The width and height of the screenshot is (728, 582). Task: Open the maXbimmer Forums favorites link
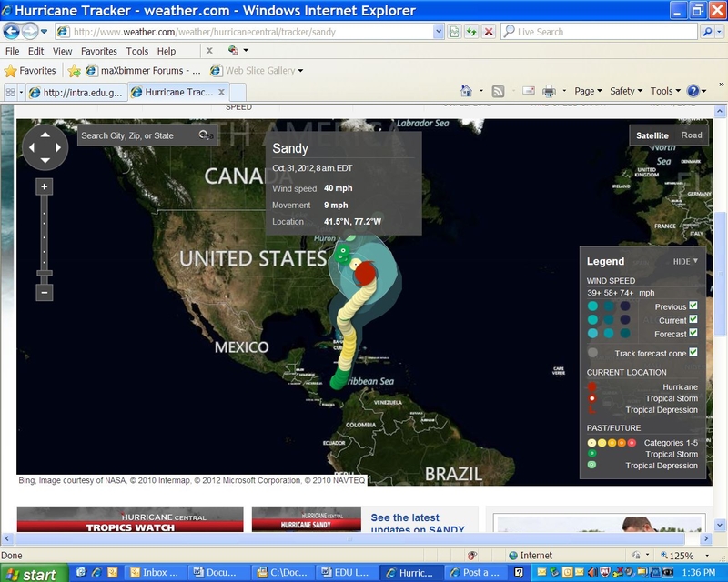[x=144, y=71]
